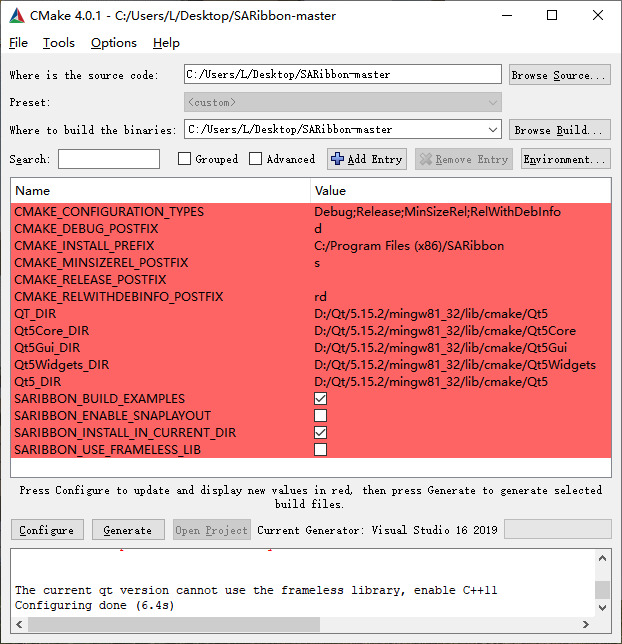Open the Options menu
The image size is (622, 644).
point(114,43)
